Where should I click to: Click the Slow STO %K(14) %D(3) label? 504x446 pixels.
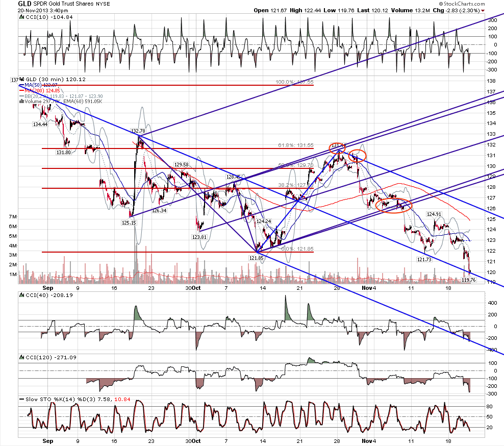click(x=61, y=400)
